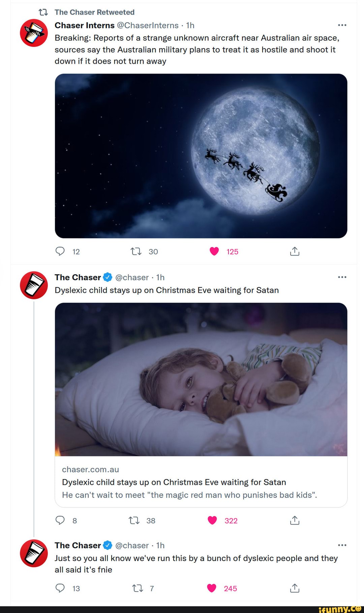Open more options for Chaser Interns tweet
Image resolution: width=364 pixels, height=613 pixels.
[x=342, y=25]
